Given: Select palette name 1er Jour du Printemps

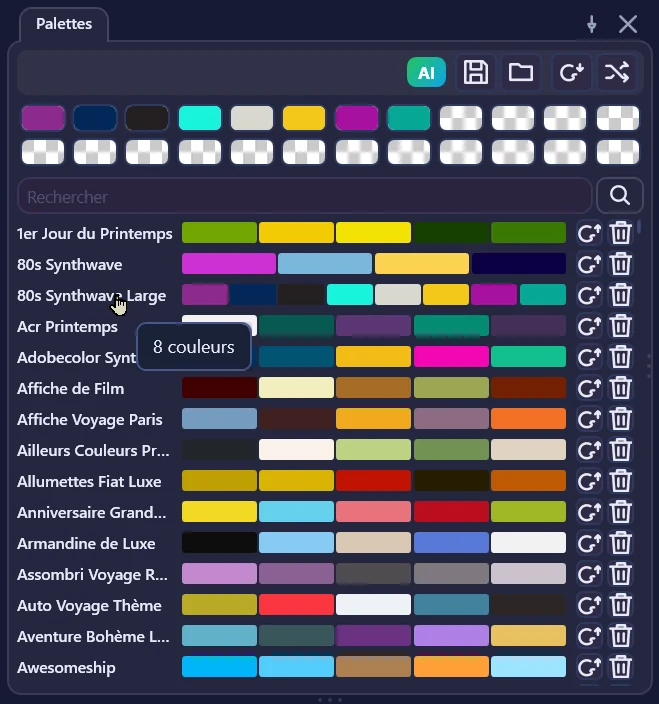Looking at the screenshot, I should pos(95,234).
